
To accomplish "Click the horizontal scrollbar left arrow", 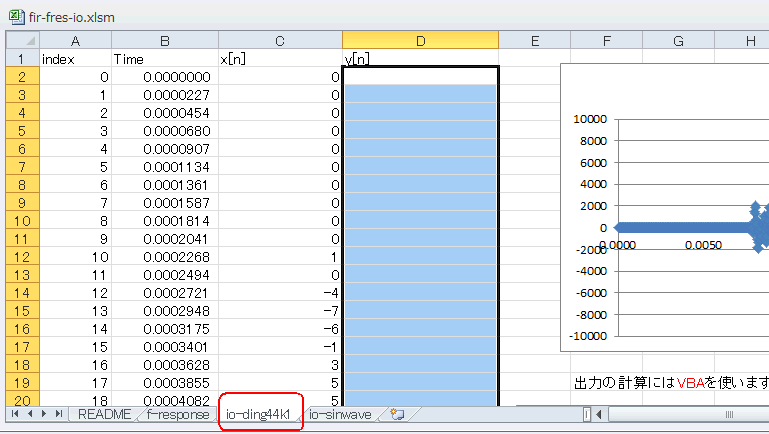I will click(x=599, y=414).
